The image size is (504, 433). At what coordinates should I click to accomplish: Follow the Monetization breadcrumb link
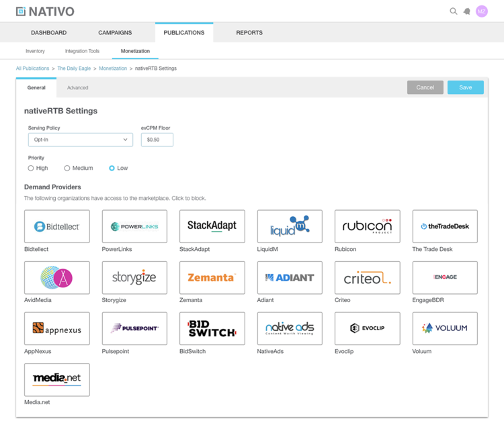pos(113,68)
